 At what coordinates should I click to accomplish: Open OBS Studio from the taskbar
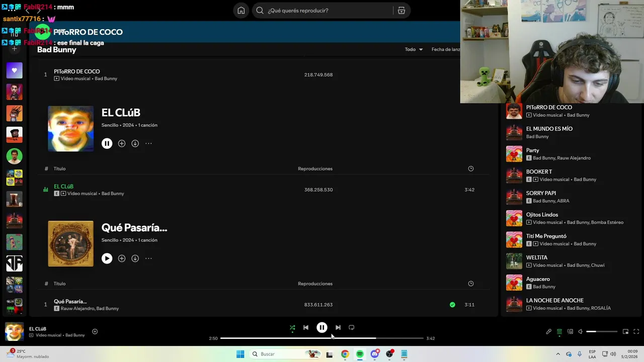click(x=389, y=354)
